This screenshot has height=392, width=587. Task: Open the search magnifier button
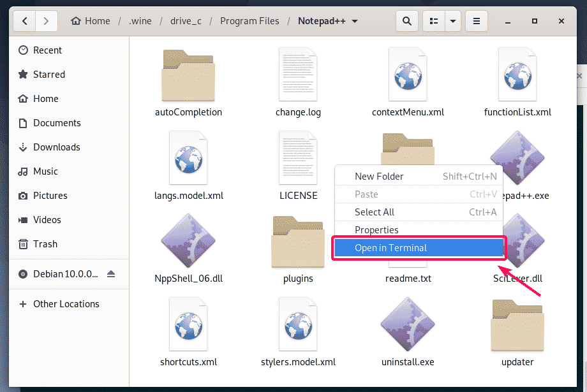407,21
